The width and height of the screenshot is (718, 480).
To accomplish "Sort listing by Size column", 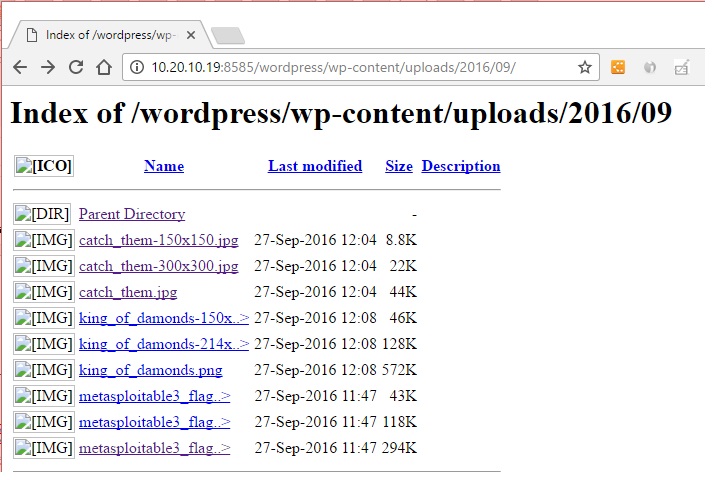I will pos(399,166).
